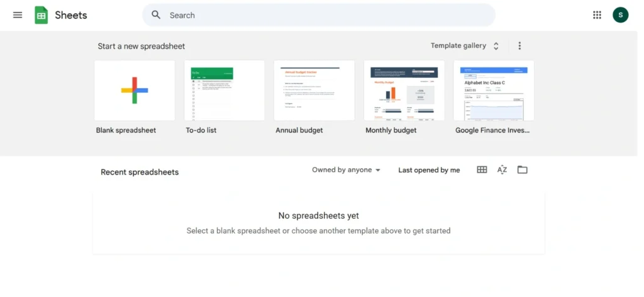
Task: Open the AZ sort options
Action: pyautogui.click(x=502, y=170)
